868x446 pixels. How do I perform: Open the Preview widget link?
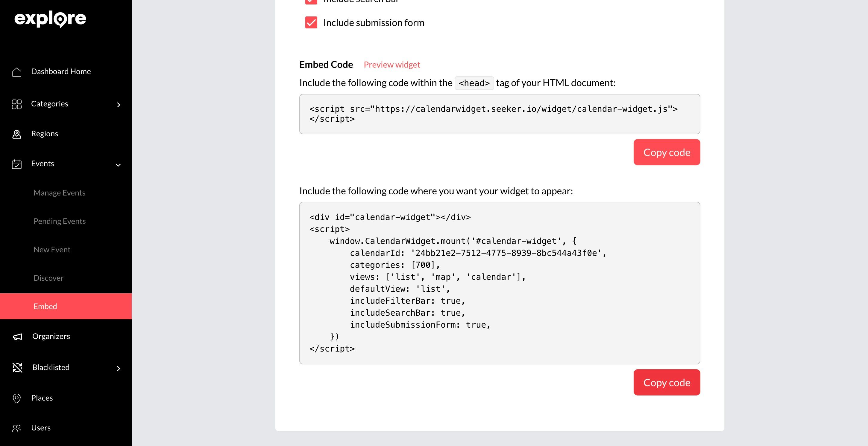pos(391,65)
